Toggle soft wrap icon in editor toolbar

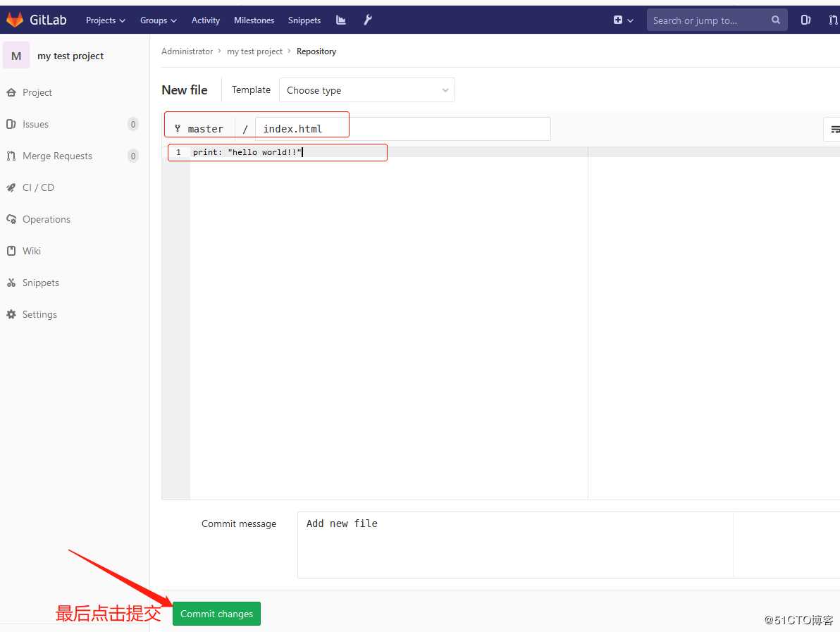[834, 129]
